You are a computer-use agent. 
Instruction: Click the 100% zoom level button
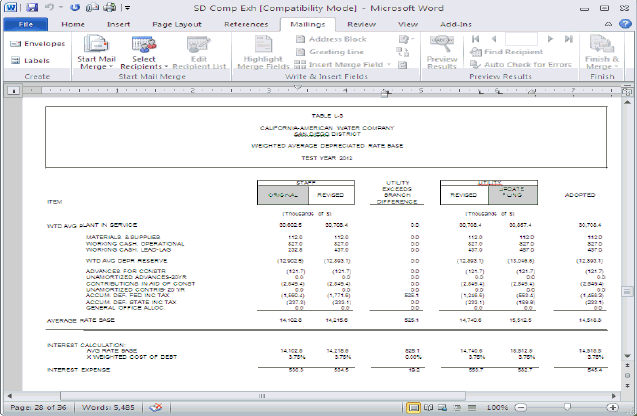tap(495, 409)
